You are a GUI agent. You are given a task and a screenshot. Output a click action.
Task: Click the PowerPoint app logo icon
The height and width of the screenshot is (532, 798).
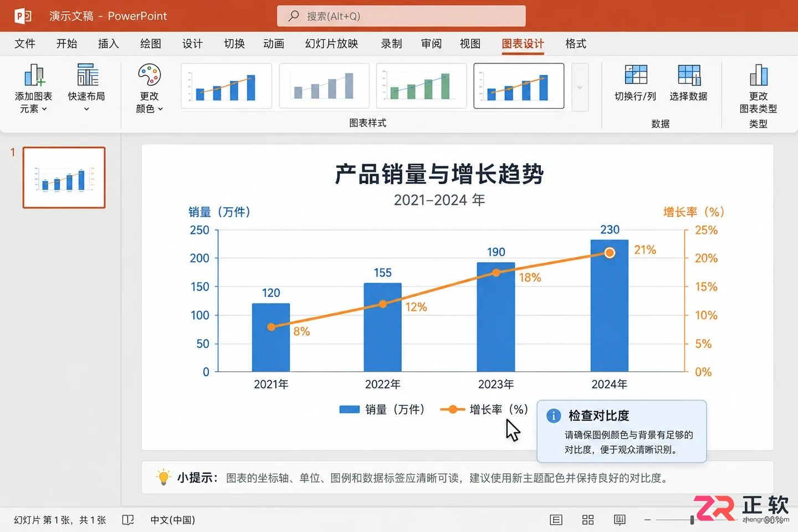click(23, 16)
